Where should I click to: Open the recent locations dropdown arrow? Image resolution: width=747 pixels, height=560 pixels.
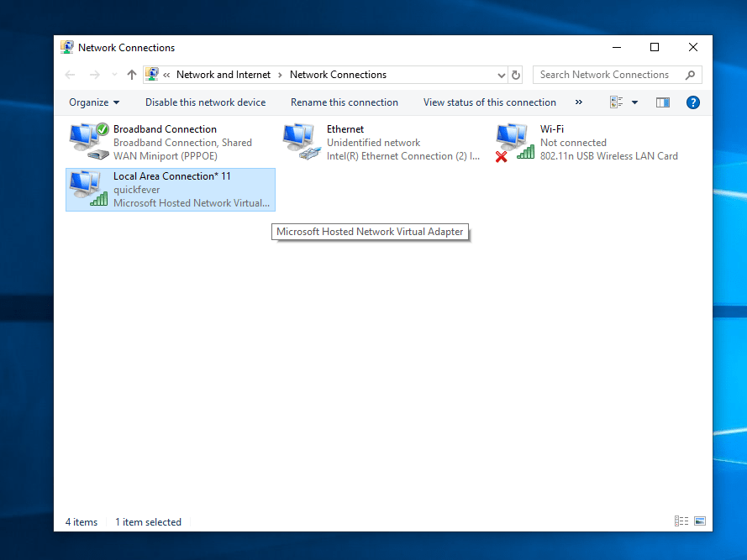(x=114, y=75)
